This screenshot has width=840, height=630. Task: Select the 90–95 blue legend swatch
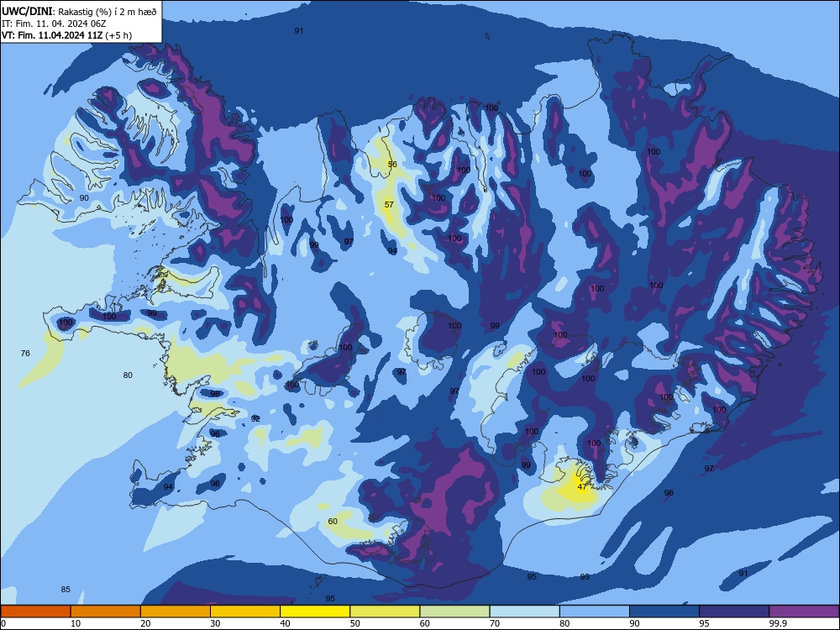(664, 612)
